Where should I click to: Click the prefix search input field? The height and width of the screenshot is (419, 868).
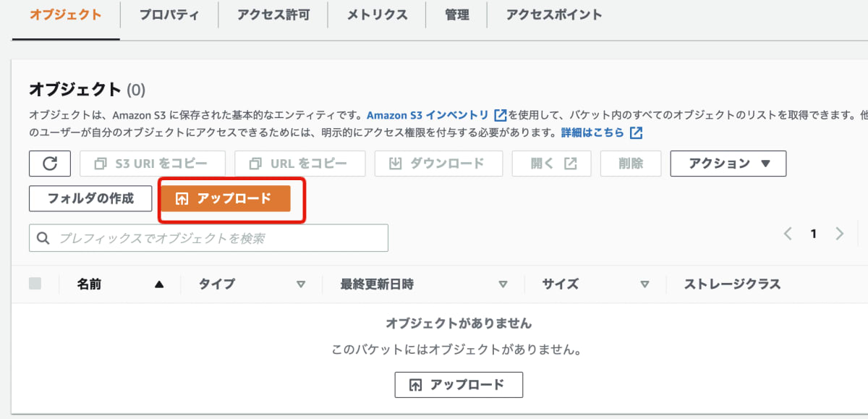click(208, 237)
